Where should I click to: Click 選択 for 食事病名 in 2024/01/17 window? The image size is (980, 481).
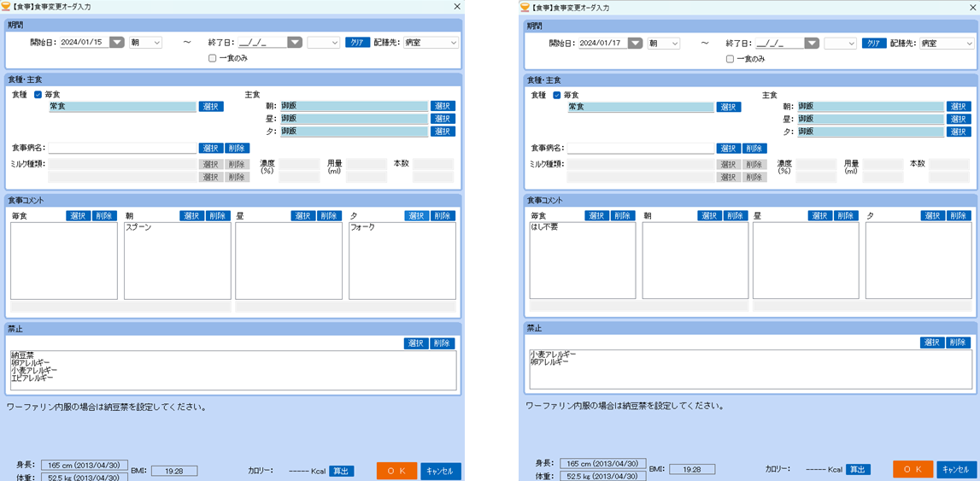[729, 149]
